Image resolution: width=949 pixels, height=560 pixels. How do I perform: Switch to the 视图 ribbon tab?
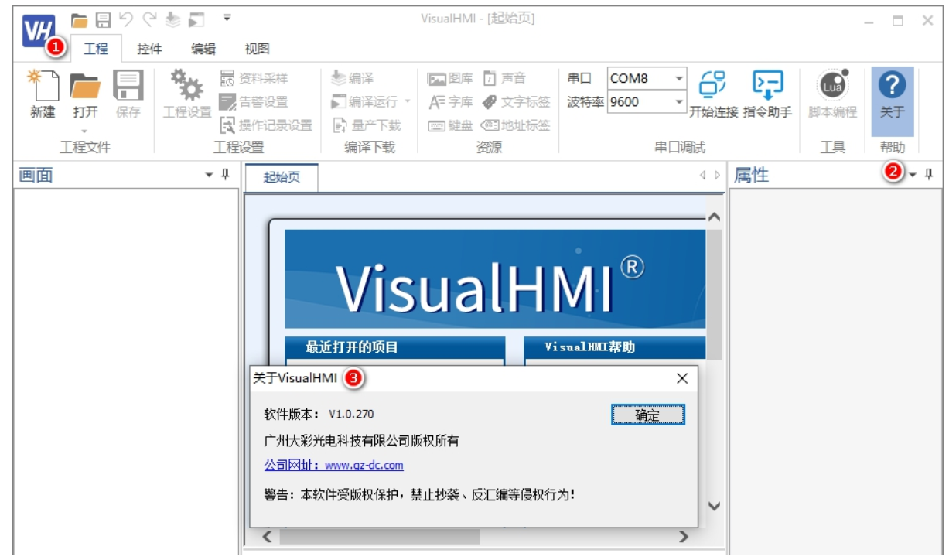tap(257, 49)
